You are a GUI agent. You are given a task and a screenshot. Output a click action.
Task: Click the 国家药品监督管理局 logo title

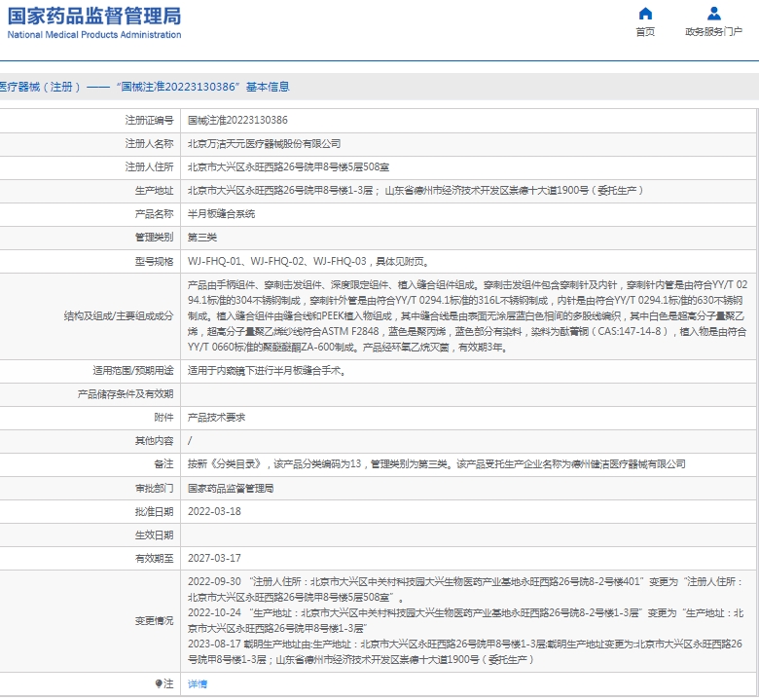(x=94, y=16)
